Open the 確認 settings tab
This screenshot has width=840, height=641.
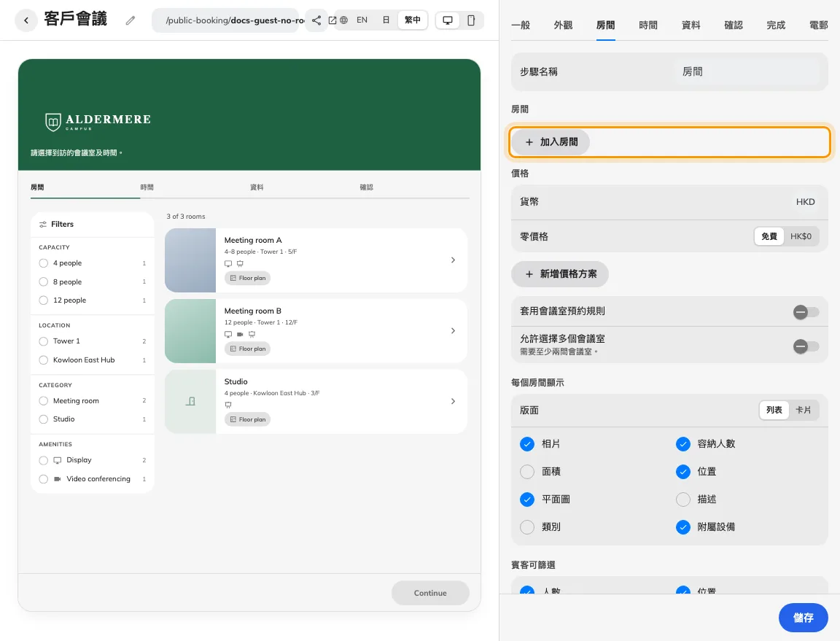(x=734, y=26)
